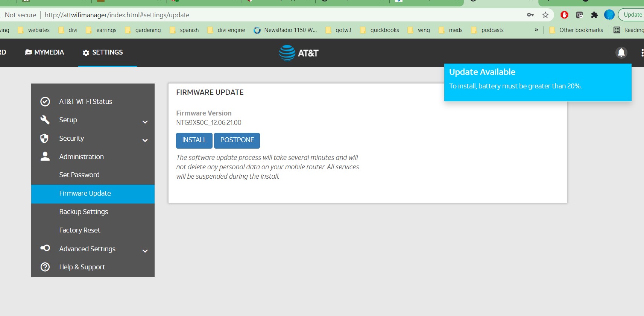The width and height of the screenshot is (644, 316).
Task: Open the wing bookmark folder
Action: pos(419,30)
